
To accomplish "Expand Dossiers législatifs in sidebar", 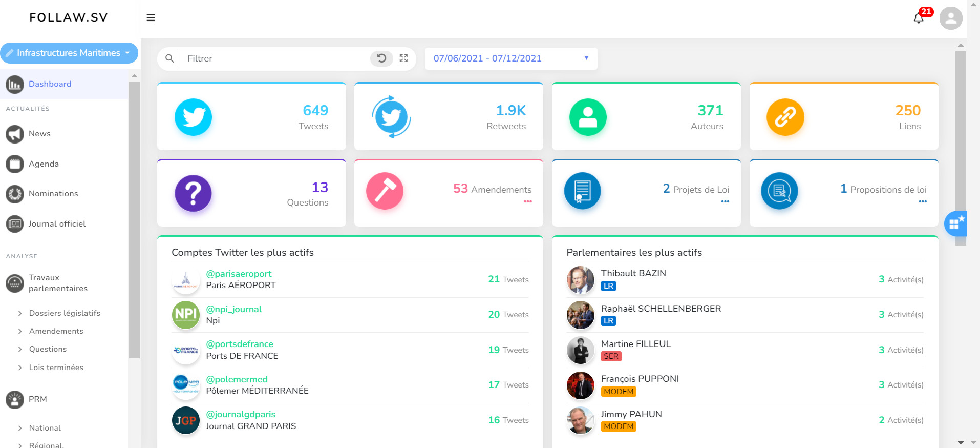I will click(65, 313).
